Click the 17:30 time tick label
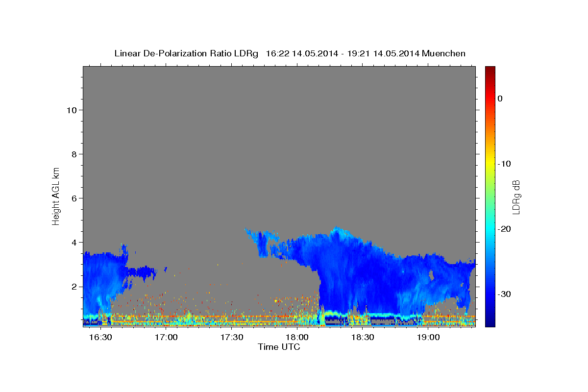The width and height of the screenshot is (588, 392). click(x=232, y=338)
